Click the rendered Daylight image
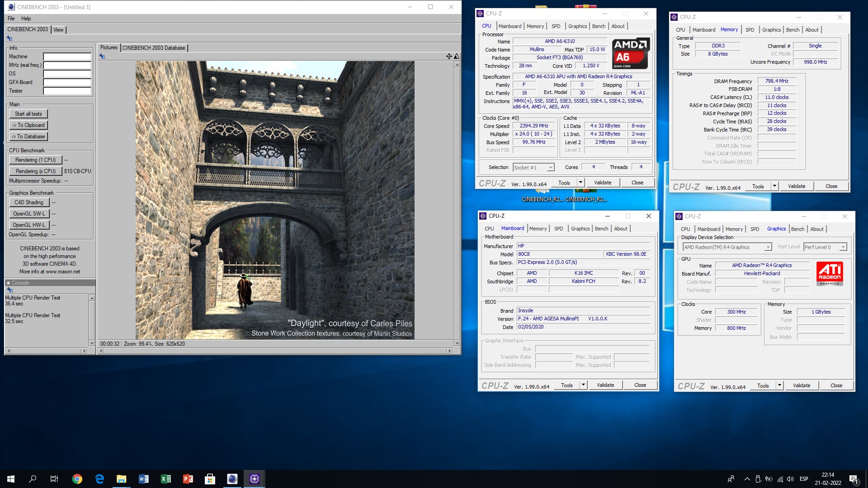The width and height of the screenshot is (868, 488). coord(275,200)
